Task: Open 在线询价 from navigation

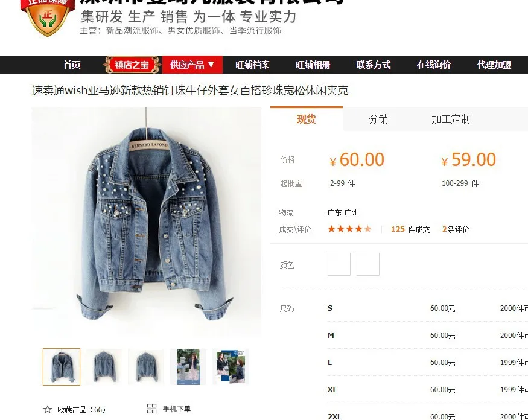Action: point(434,65)
